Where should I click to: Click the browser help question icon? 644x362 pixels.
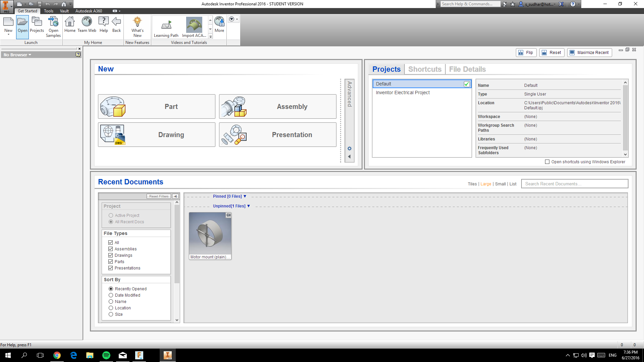[x=78, y=55]
